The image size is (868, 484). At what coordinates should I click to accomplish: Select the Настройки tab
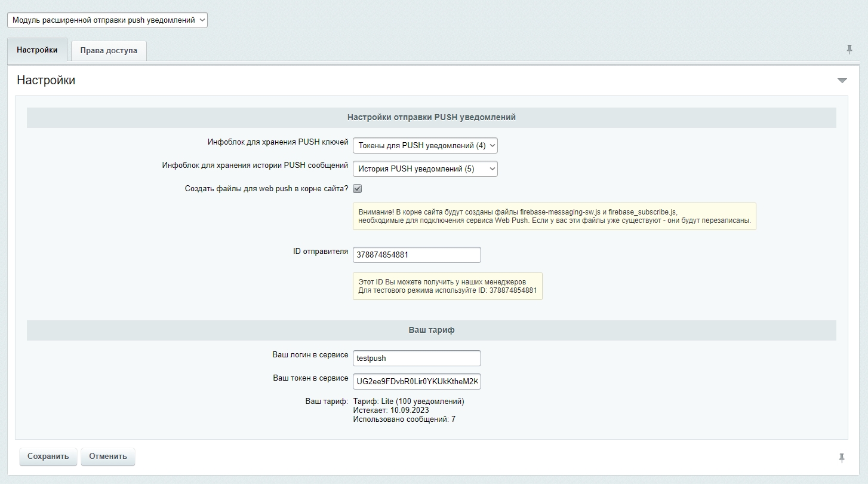pyautogui.click(x=37, y=50)
